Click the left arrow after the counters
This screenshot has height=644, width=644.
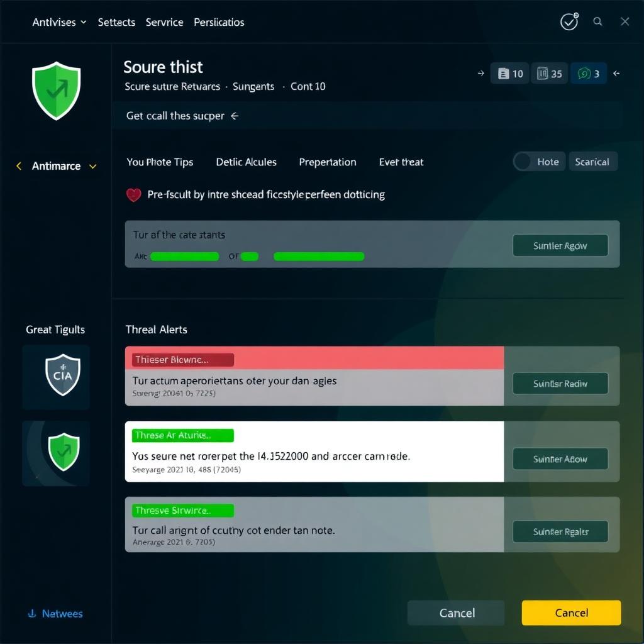tap(616, 74)
